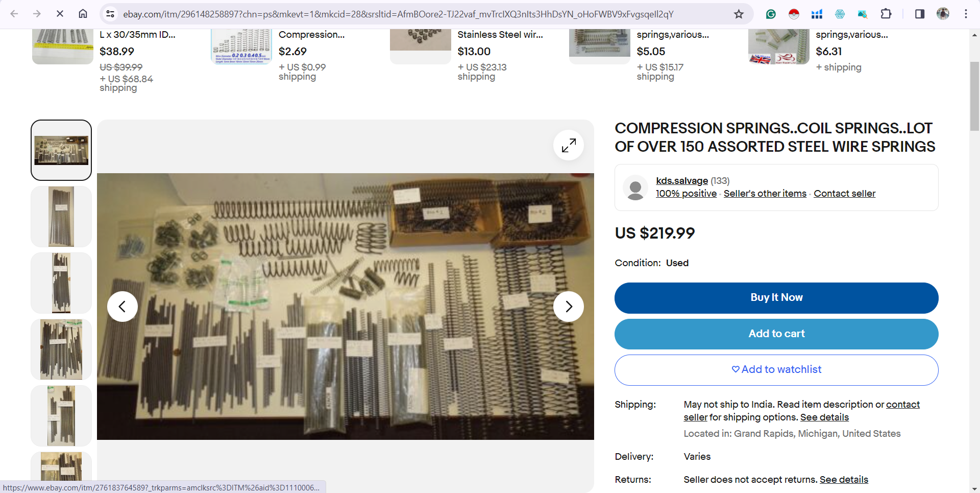This screenshot has width=980, height=493.
Task: See details for returns policy
Action: click(x=844, y=480)
